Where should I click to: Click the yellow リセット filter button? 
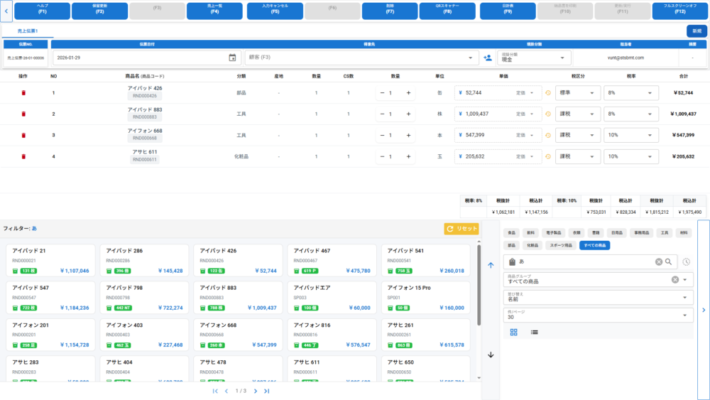coord(463,229)
